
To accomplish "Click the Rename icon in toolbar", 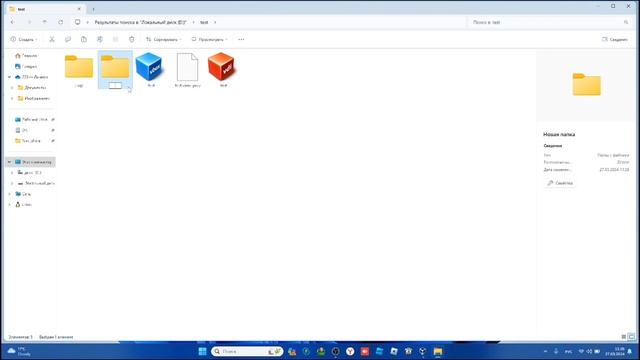I will [100, 40].
